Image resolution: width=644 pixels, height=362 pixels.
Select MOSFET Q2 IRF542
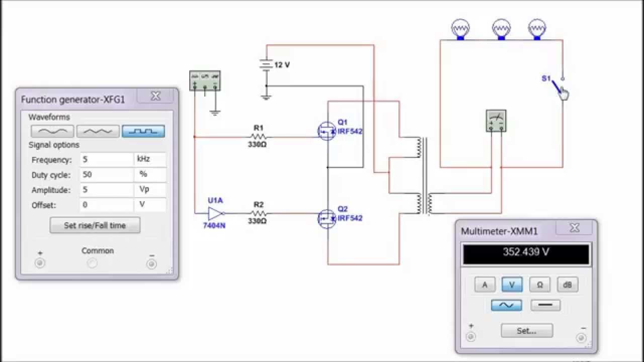point(327,219)
